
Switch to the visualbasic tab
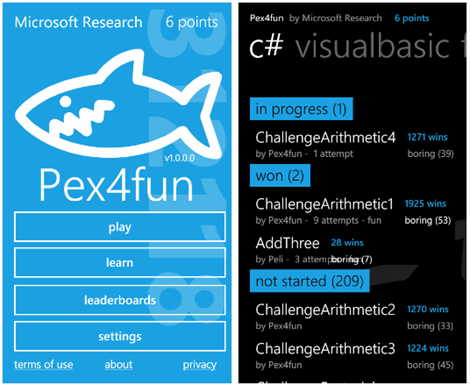tap(373, 47)
